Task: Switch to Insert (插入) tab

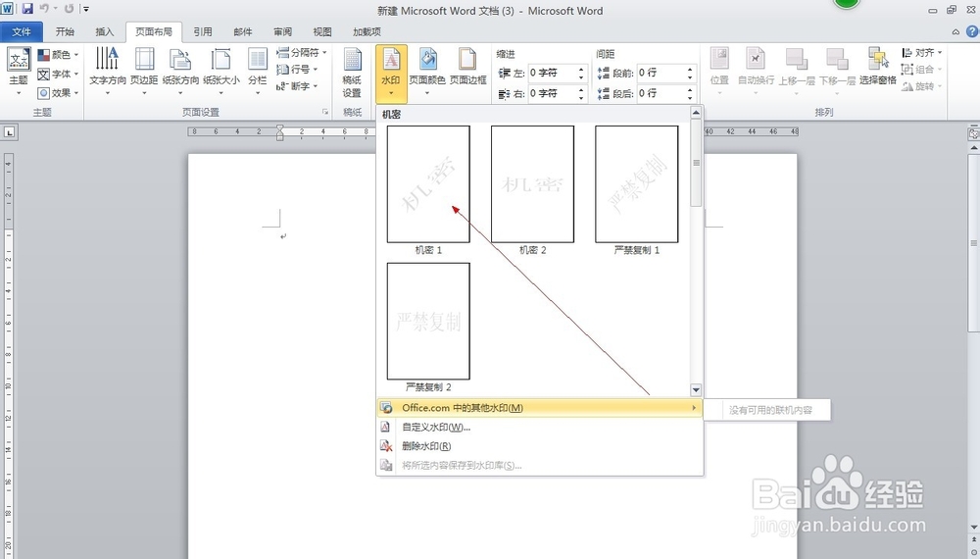Action: pos(105,32)
